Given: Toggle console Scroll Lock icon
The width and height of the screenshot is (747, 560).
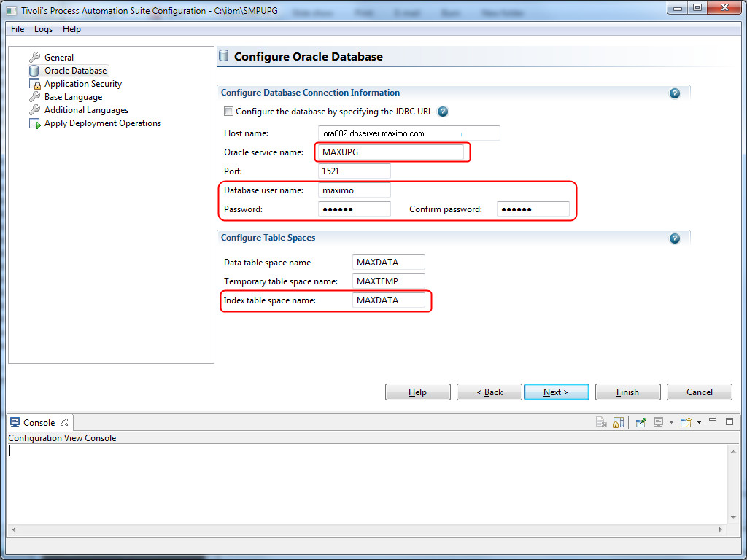Looking at the screenshot, I should pos(618,422).
